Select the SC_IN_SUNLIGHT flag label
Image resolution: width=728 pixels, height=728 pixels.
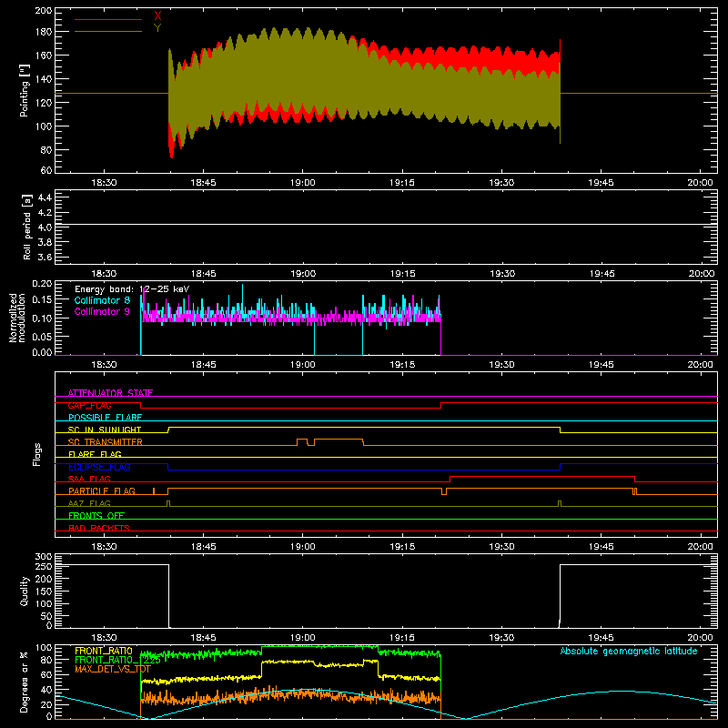[x=105, y=430]
